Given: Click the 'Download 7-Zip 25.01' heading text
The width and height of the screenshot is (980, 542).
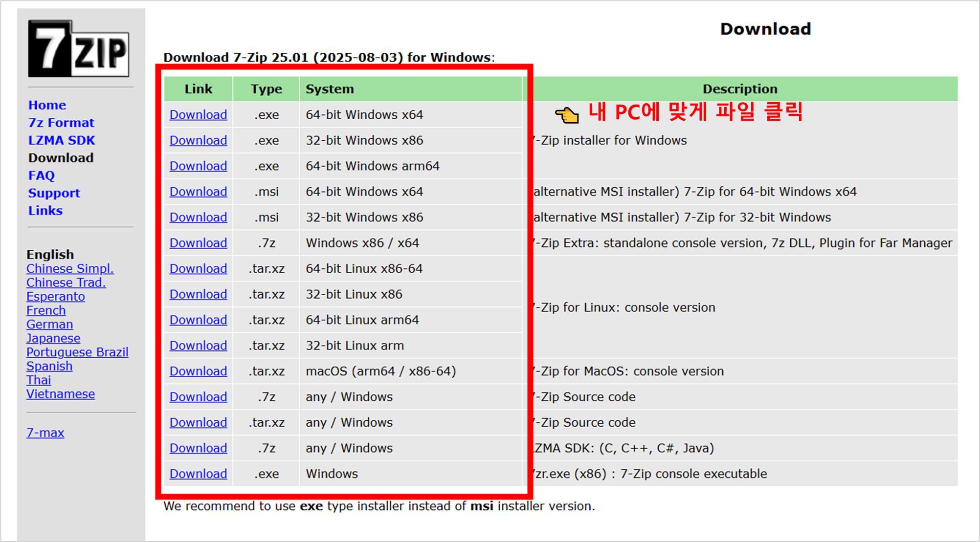Looking at the screenshot, I should point(329,58).
